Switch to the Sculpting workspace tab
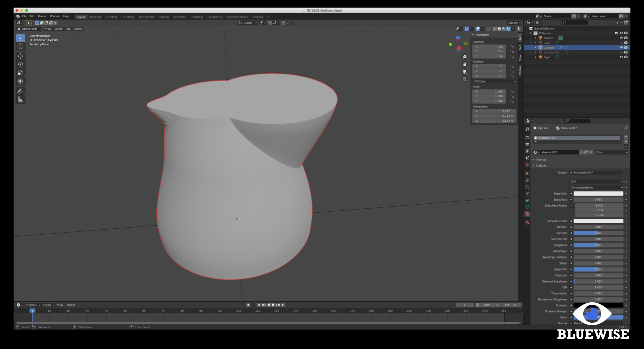 click(x=111, y=17)
